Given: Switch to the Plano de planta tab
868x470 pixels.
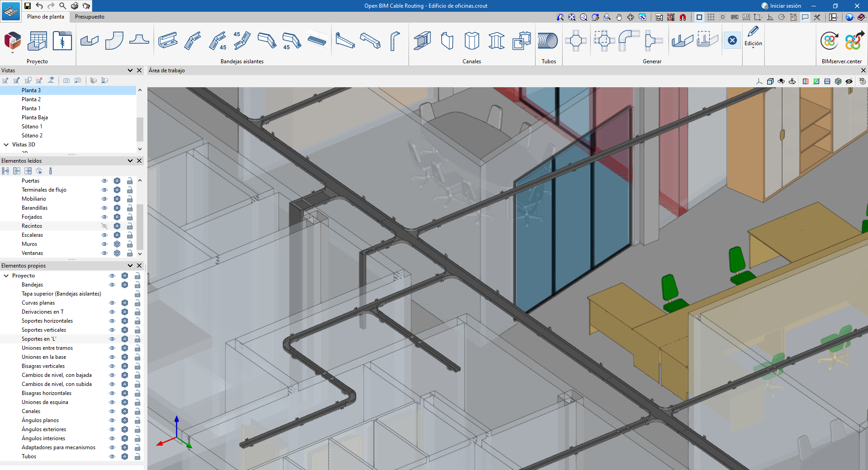Looking at the screenshot, I should [x=46, y=17].
